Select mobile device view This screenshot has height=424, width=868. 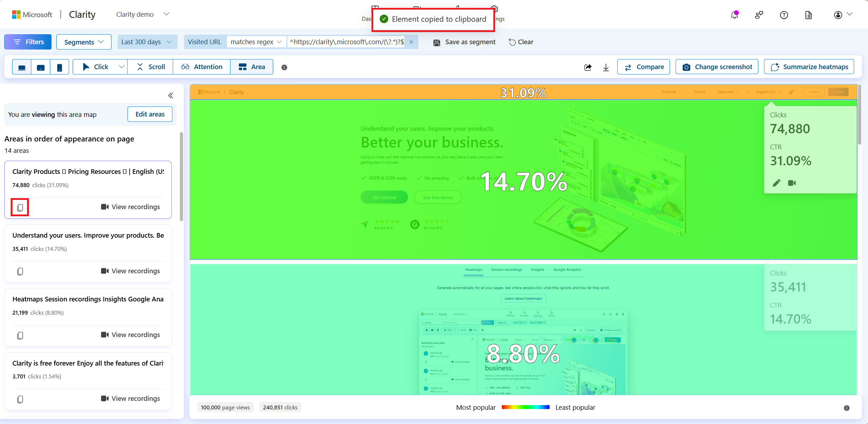[x=59, y=67]
